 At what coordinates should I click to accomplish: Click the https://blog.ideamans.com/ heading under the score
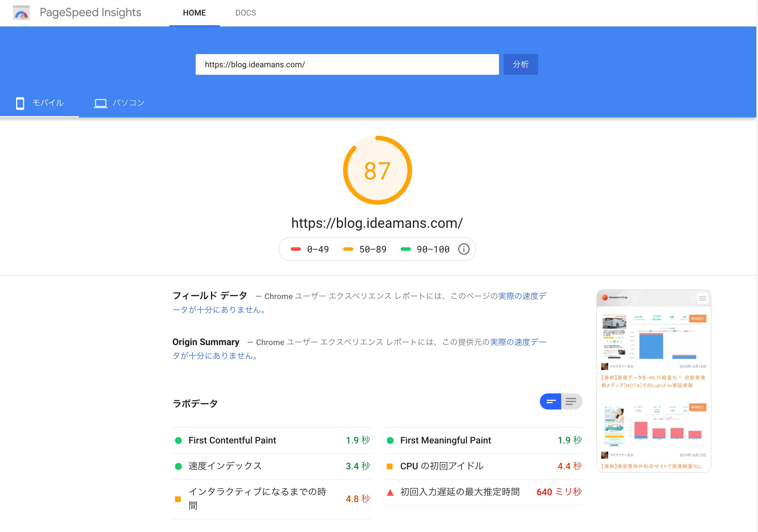377,223
